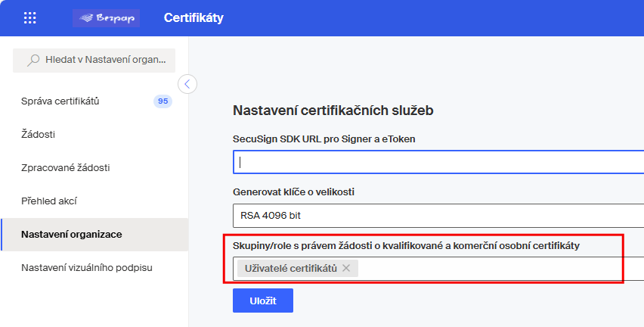The width and height of the screenshot is (644, 327).
Task: Collapse the sidebar with the chevron button
Action: pyautogui.click(x=187, y=83)
